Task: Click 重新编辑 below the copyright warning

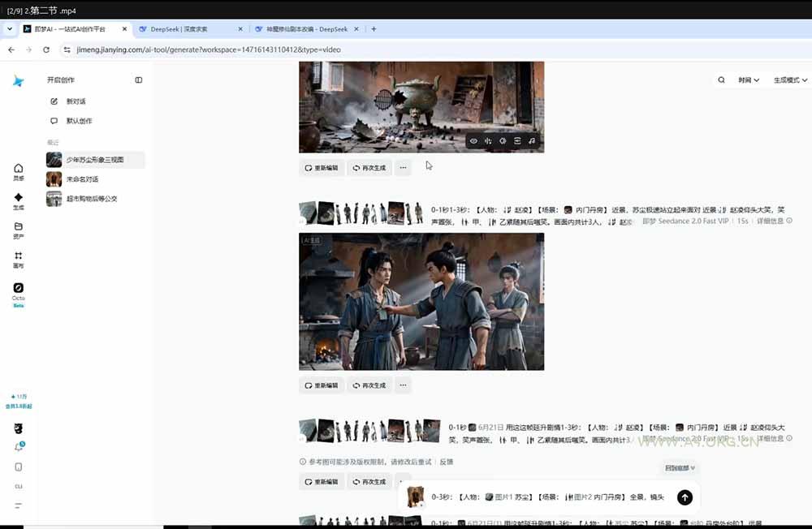Action: coord(321,482)
